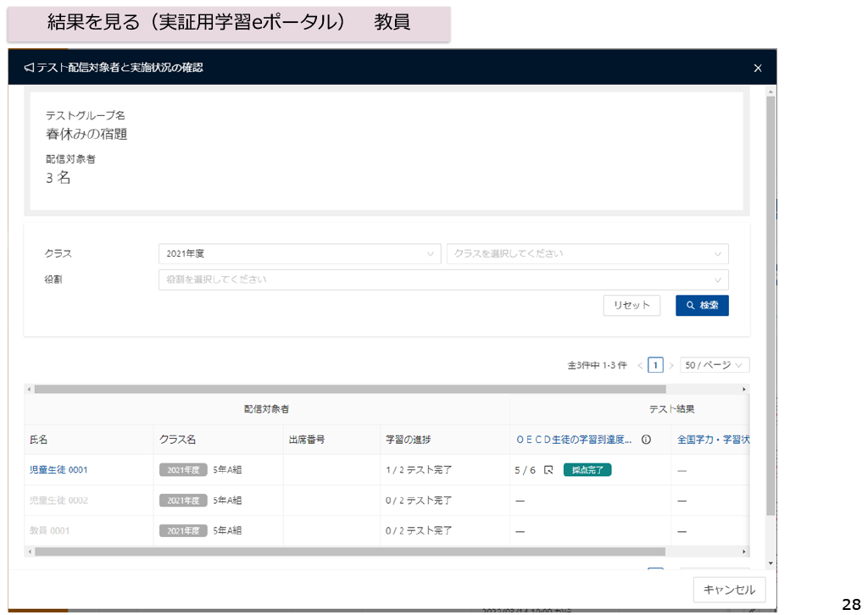Click the 春休みの宿題 test group name

86,134
